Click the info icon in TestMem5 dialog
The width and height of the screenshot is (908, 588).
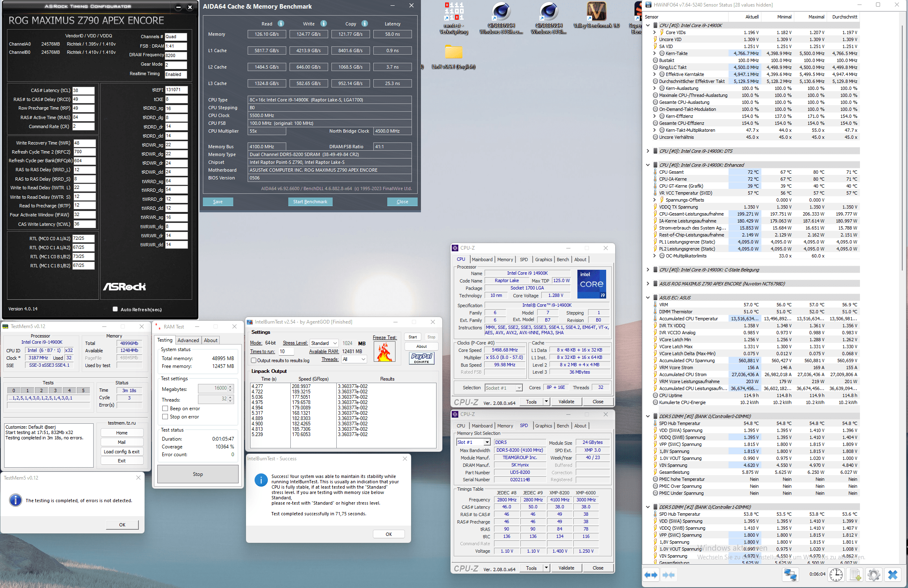tap(16, 500)
